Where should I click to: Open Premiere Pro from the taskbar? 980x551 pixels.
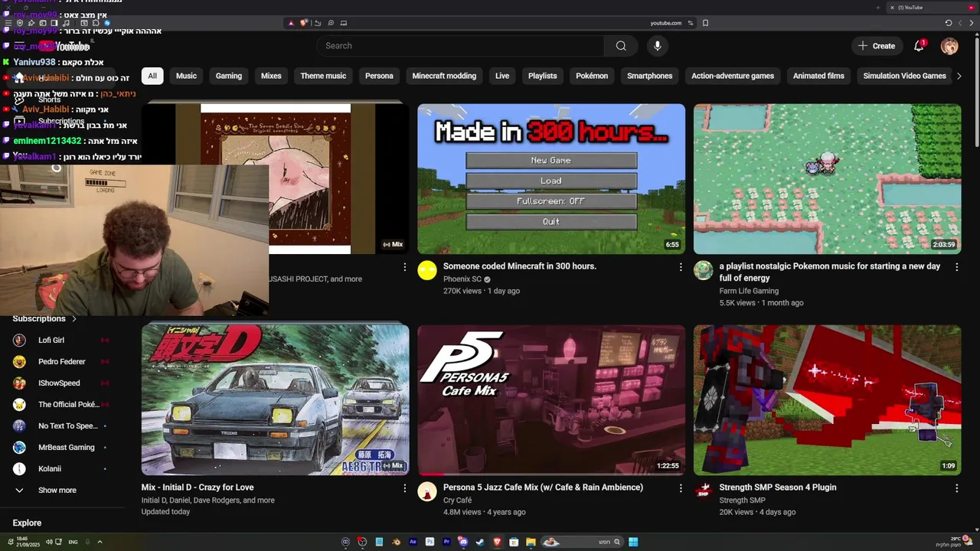[446, 542]
